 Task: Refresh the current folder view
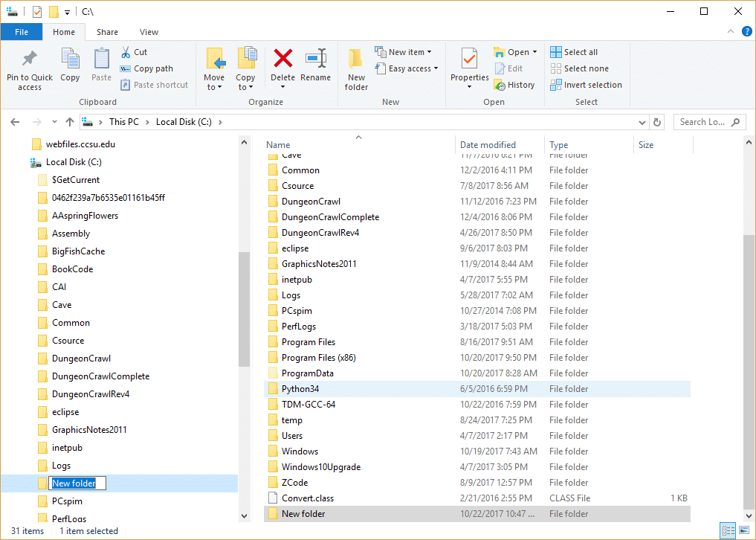click(x=656, y=122)
